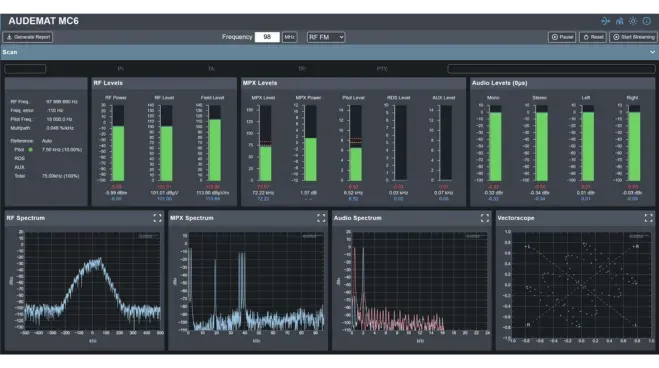Click the empty station name box below Scan

click(x=25, y=69)
